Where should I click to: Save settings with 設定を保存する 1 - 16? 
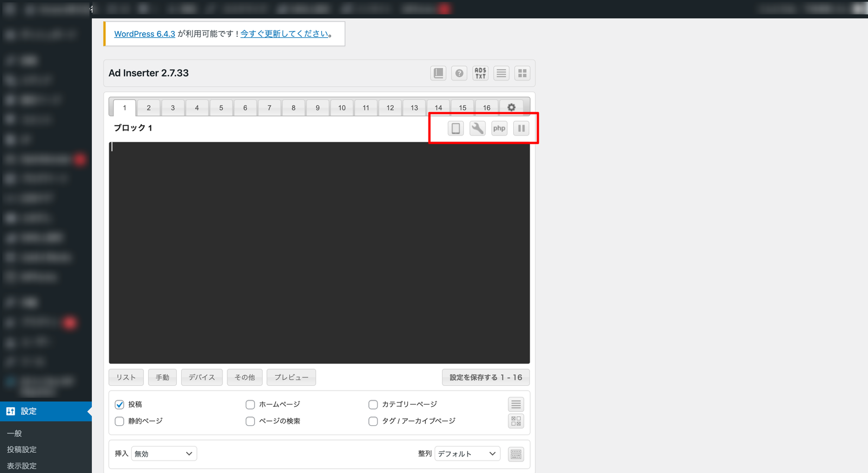(486, 378)
